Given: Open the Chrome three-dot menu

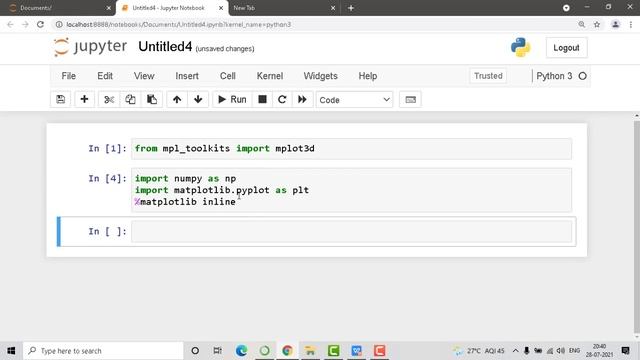Looking at the screenshot, I should point(631,24).
